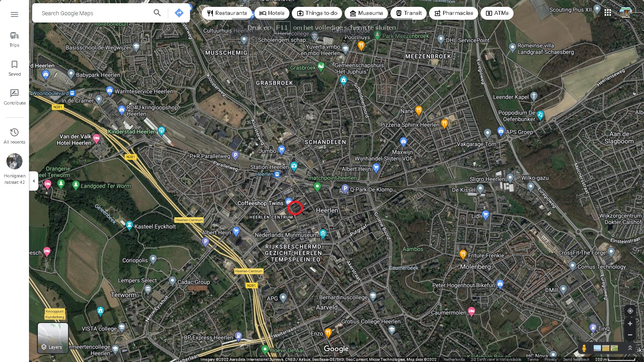
Task: Filter the map by Restaurants
Action: point(227,13)
